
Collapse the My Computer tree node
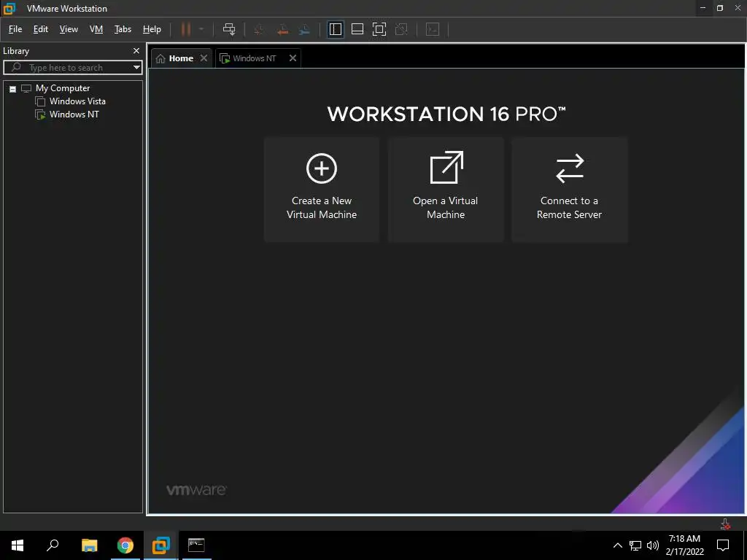pyautogui.click(x=13, y=89)
